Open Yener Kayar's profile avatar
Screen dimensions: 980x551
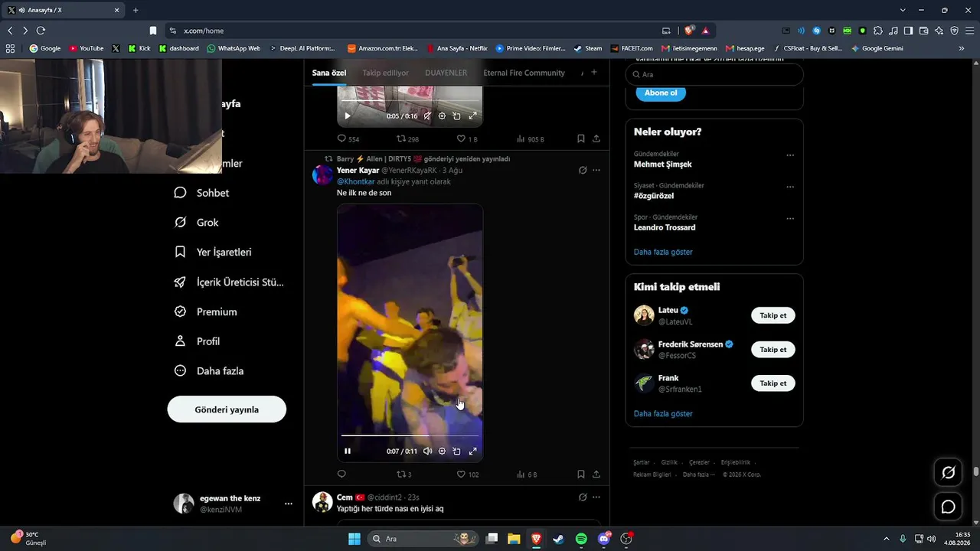322,175
